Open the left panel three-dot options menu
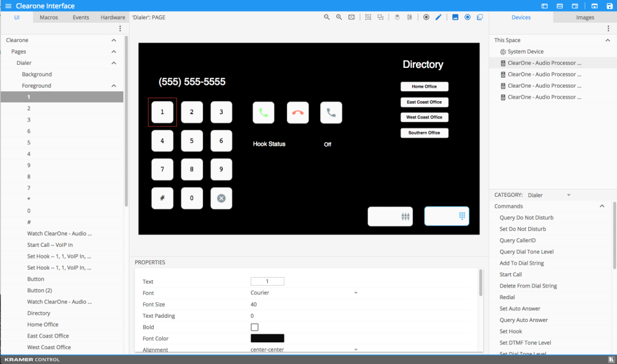617x364 pixels. point(120,28)
